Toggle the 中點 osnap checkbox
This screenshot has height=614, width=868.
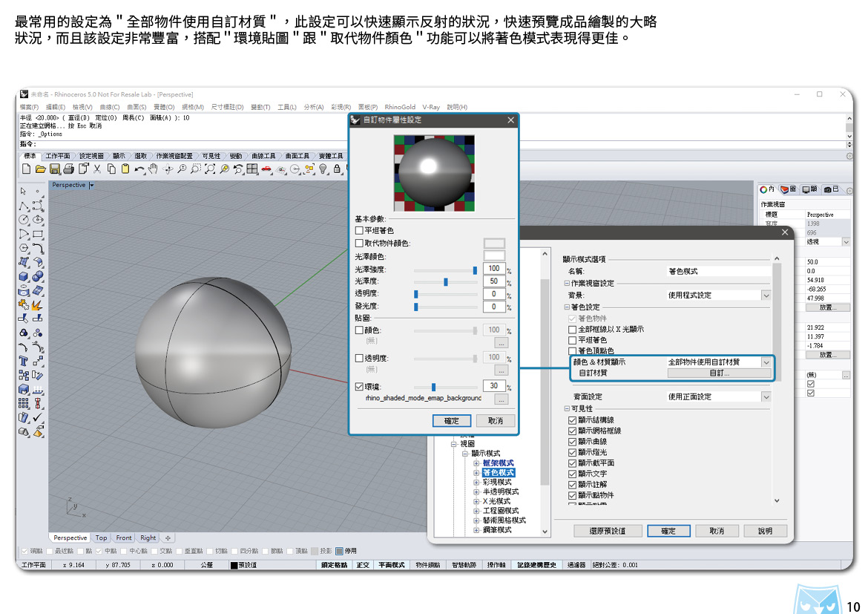pos(99,551)
